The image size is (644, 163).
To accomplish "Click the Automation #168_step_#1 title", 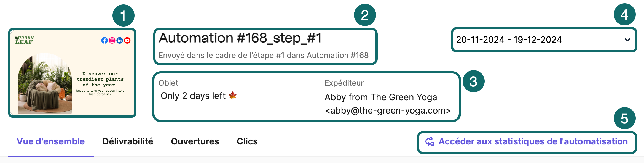I will [x=240, y=38].
